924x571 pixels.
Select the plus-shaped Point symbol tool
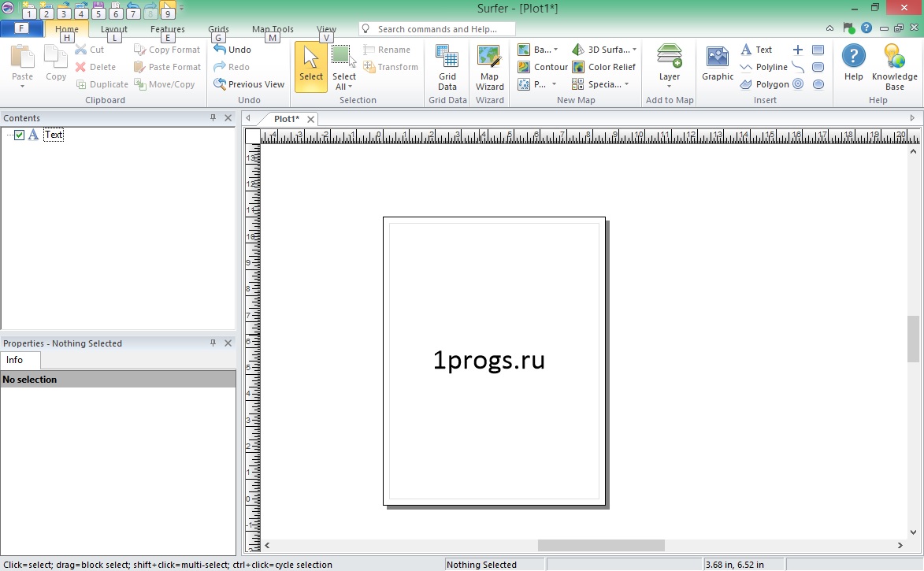pyautogui.click(x=798, y=50)
